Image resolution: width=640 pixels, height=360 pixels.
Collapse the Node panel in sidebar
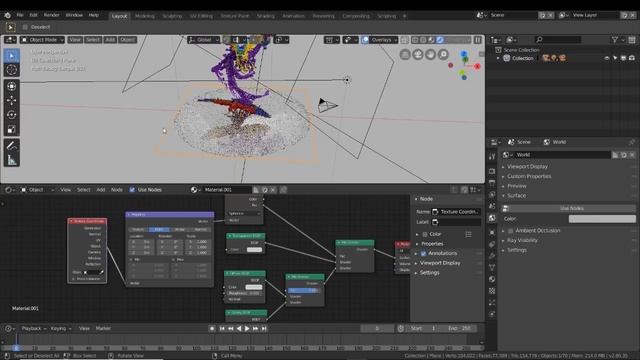point(416,199)
